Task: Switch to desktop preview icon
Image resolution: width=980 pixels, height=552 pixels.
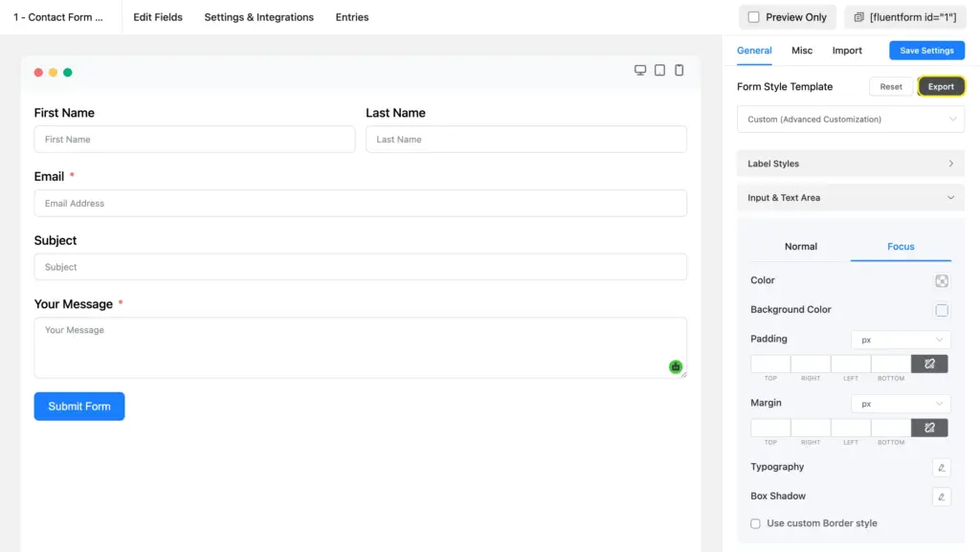Action: [x=640, y=70]
